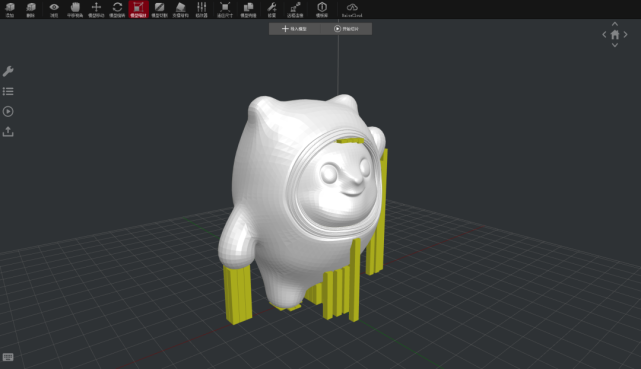This screenshot has width=641, height=369.
Task: Reset view with the home icon
Action: click(615, 35)
